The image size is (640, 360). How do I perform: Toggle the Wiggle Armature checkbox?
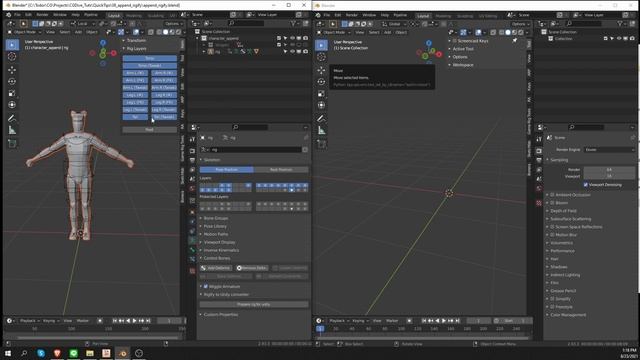206,287
